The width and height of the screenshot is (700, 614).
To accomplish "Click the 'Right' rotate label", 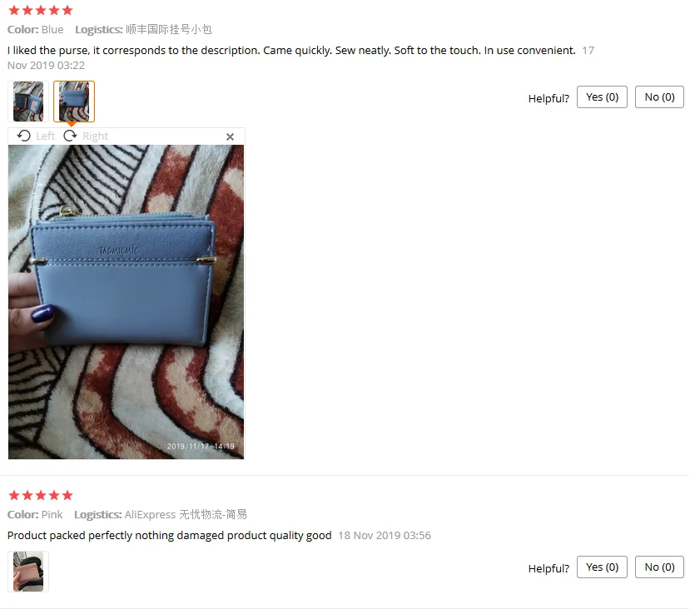I will 97,138.
